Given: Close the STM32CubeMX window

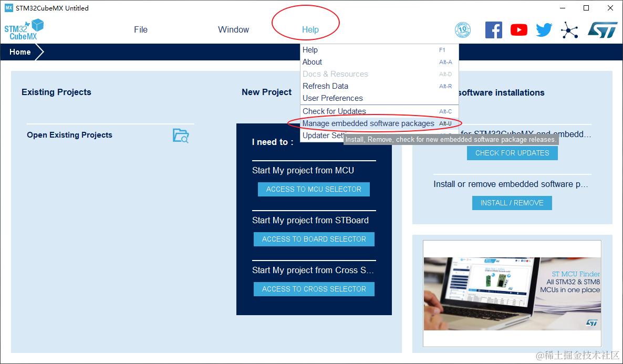Looking at the screenshot, I should (610, 8).
